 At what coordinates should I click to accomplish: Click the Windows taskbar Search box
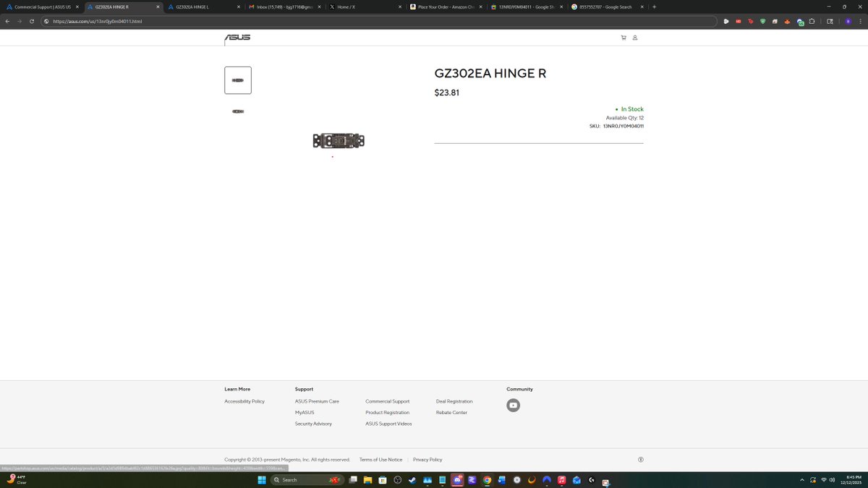tap(307, 480)
